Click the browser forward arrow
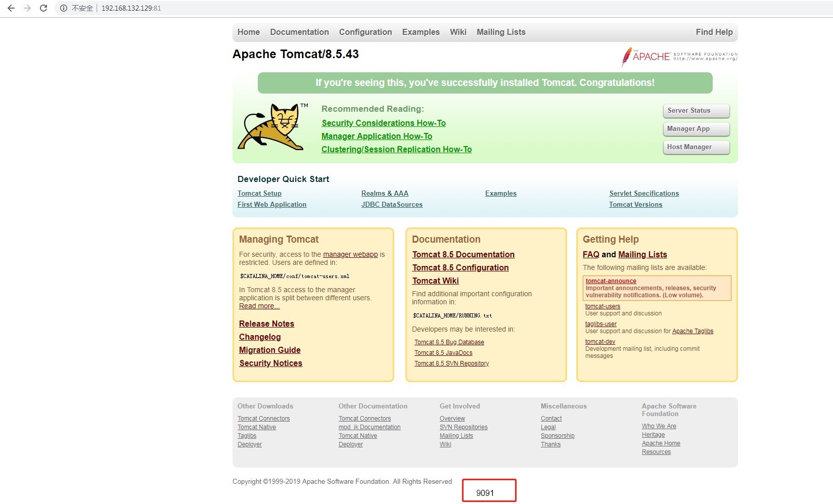 pos(27,8)
